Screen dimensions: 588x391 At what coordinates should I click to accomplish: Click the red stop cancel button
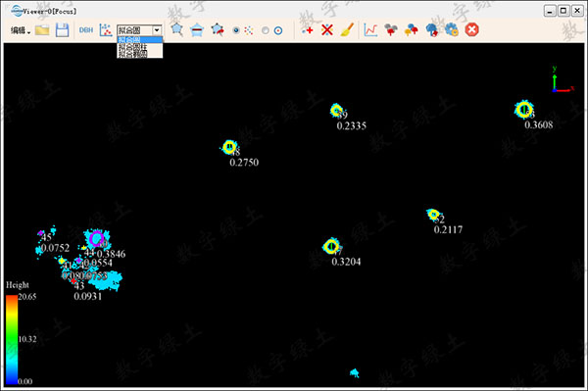[x=471, y=29]
